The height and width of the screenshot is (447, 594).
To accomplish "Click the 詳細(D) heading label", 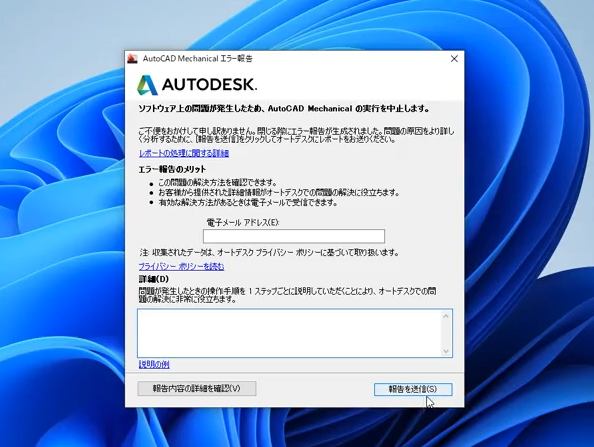I will 154,279.
